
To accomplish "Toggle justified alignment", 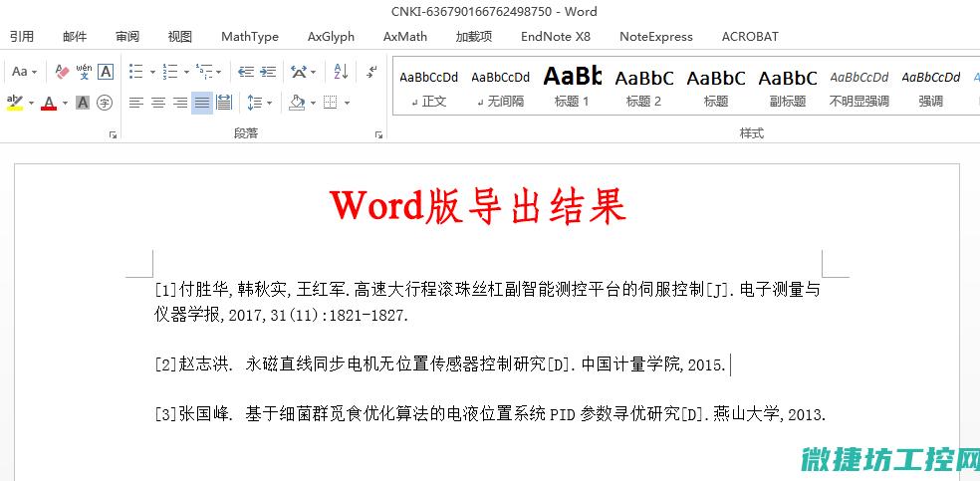I will 202,103.
